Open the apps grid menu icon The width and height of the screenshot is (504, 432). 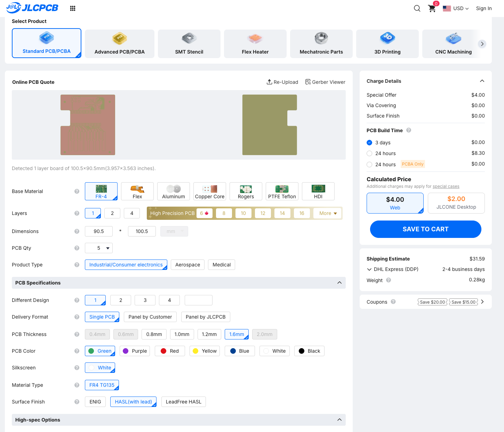[73, 8]
